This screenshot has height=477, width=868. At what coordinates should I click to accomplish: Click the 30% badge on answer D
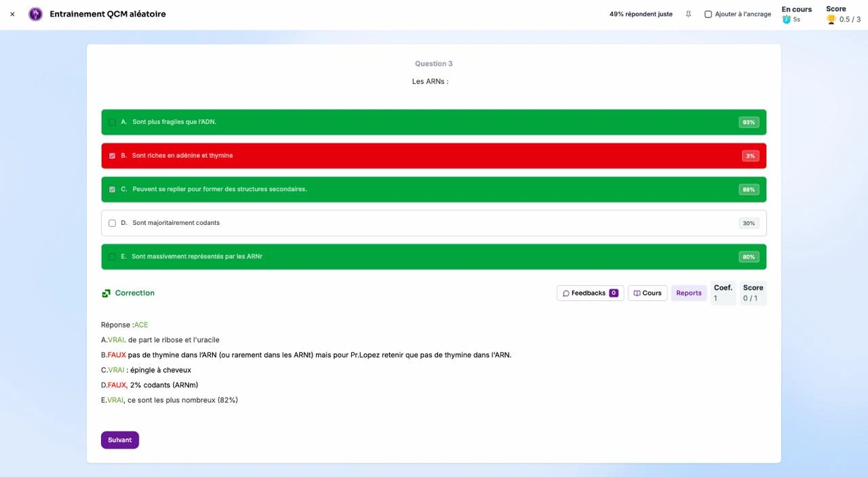tap(749, 223)
